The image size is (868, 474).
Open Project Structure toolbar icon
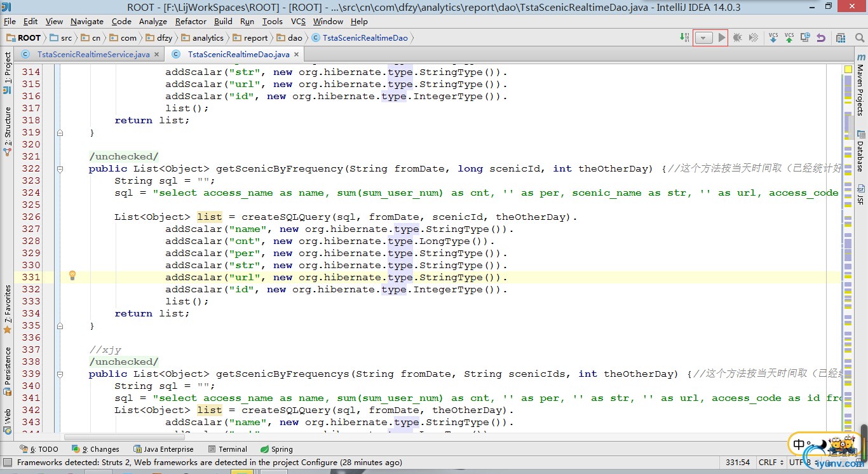(x=841, y=38)
